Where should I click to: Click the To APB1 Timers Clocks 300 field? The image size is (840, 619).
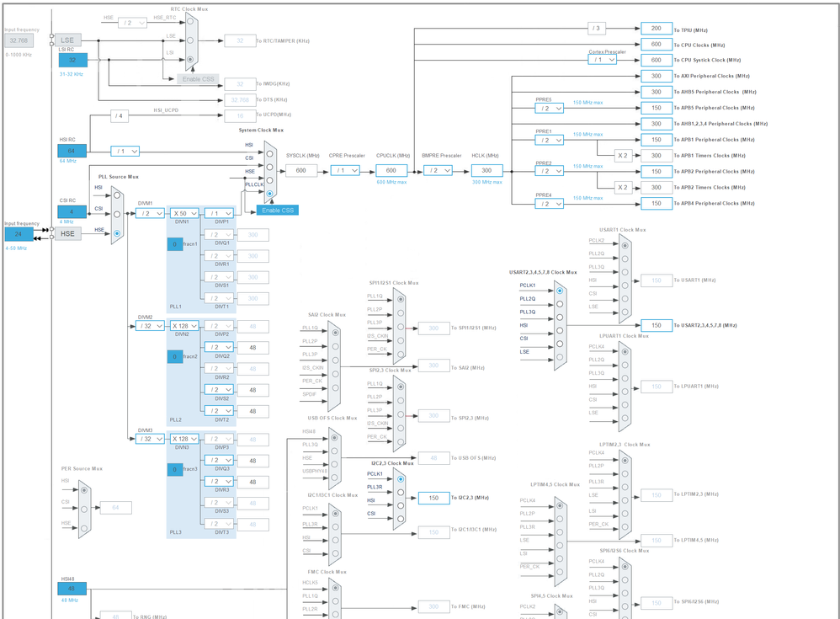click(x=657, y=156)
